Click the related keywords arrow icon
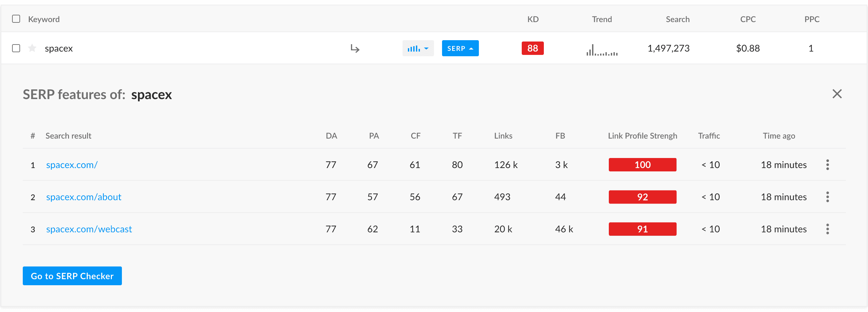 (x=355, y=49)
